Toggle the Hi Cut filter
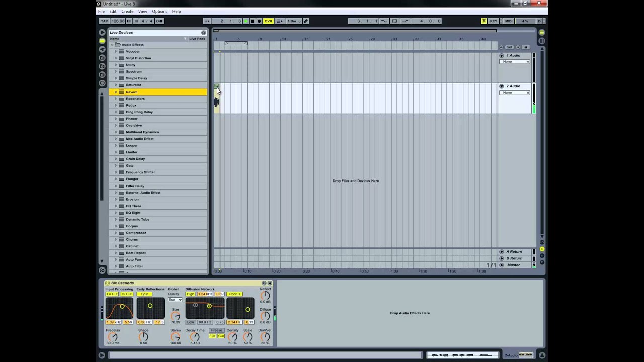644x362 pixels. [126, 294]
